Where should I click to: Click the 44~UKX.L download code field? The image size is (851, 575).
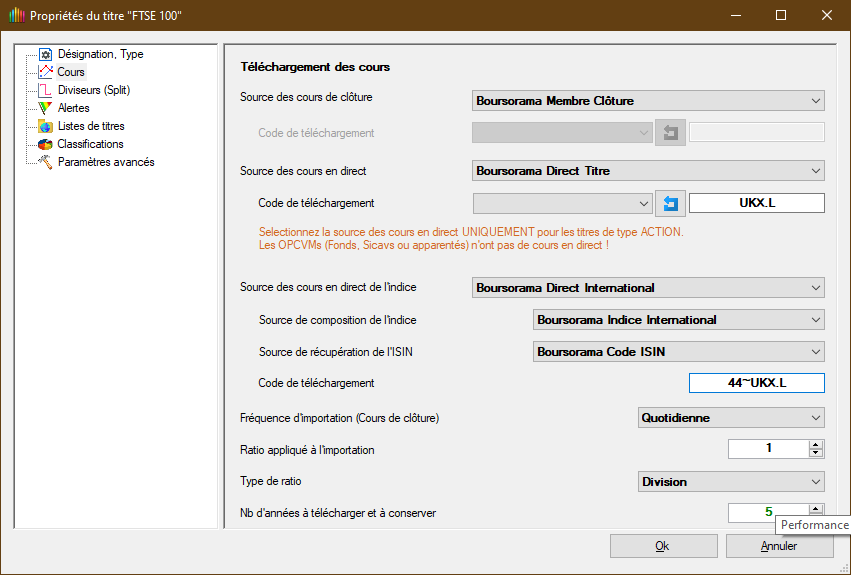756,383
